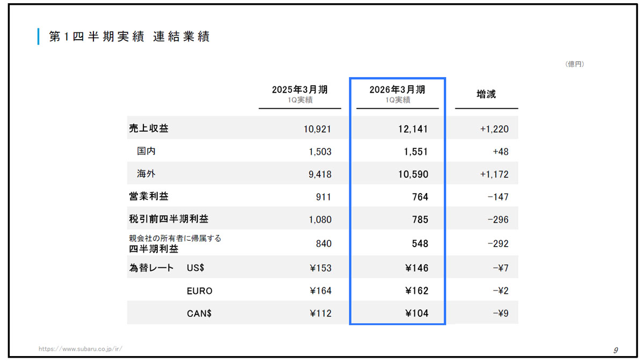Click the value 764
The height and width of the screenshot is (363, 644).
click(x=420, y=197)
